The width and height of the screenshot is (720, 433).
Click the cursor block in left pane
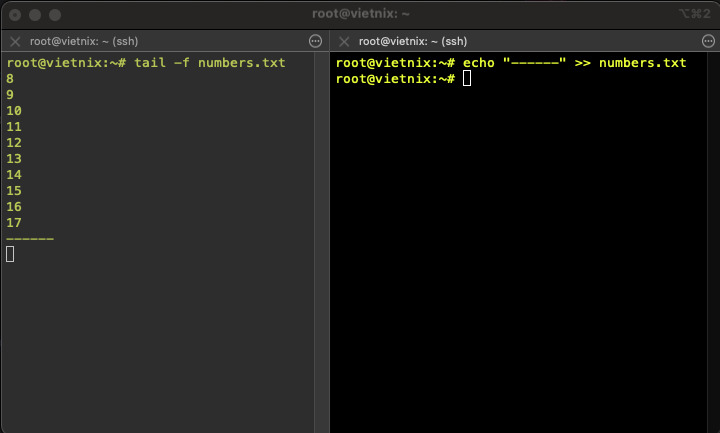point(10,254)
